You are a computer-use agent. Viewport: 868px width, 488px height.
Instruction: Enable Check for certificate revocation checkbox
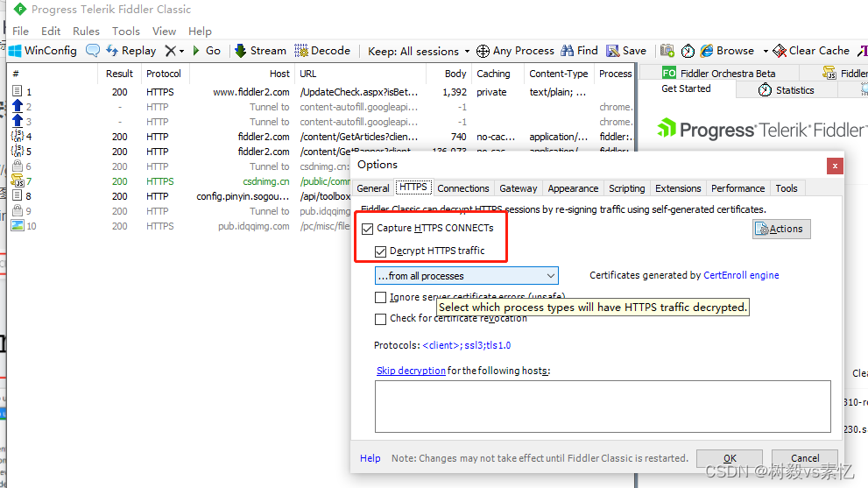pyautogui.click(x=380, y=319)
